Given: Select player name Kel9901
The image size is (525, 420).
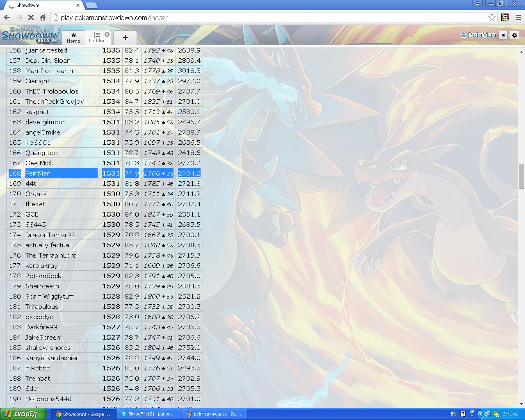Looking at the screenshot, I should [x=38, y=142].
